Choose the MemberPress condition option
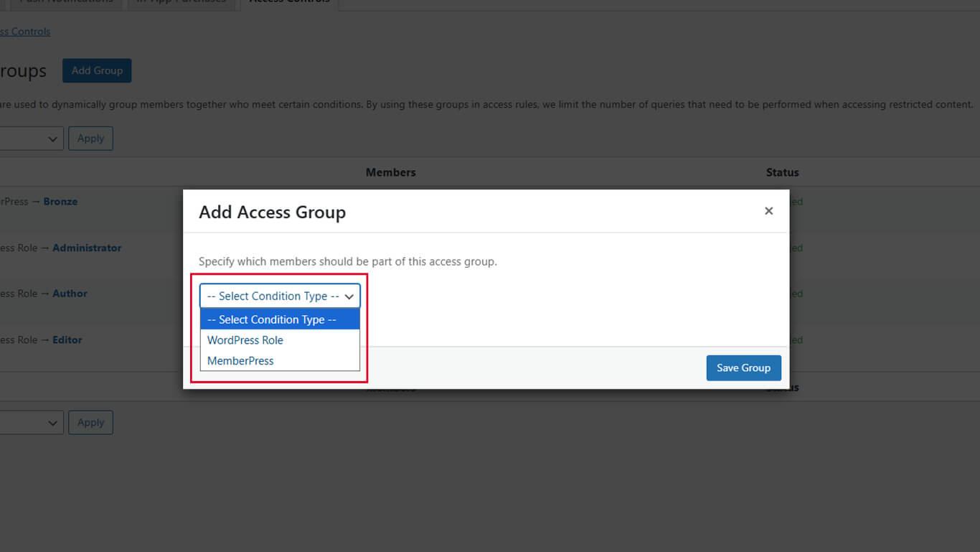Viewport: 980px width, 552px height. click(x=240, y=361)
